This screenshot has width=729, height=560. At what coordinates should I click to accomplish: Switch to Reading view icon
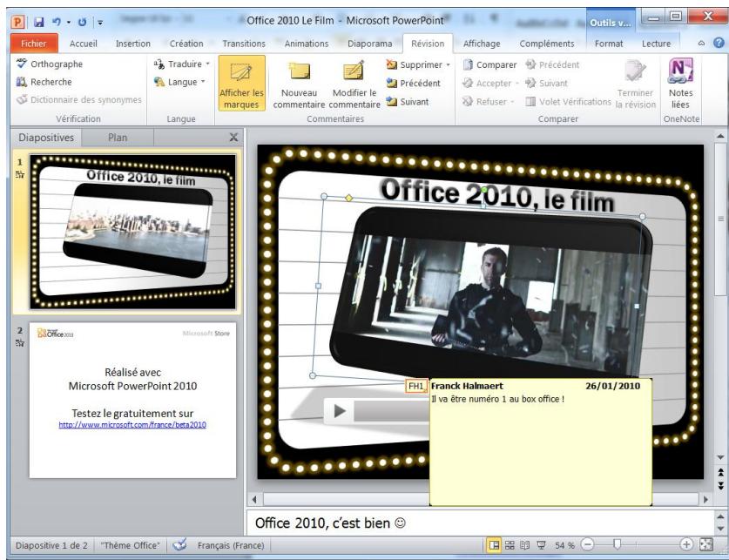(x=524, y=544)
